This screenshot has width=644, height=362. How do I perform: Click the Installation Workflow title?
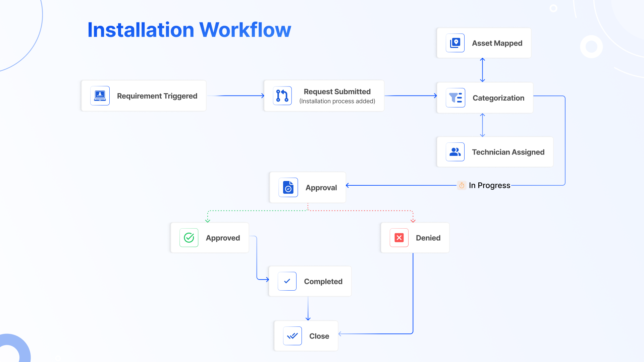point(189,30)
